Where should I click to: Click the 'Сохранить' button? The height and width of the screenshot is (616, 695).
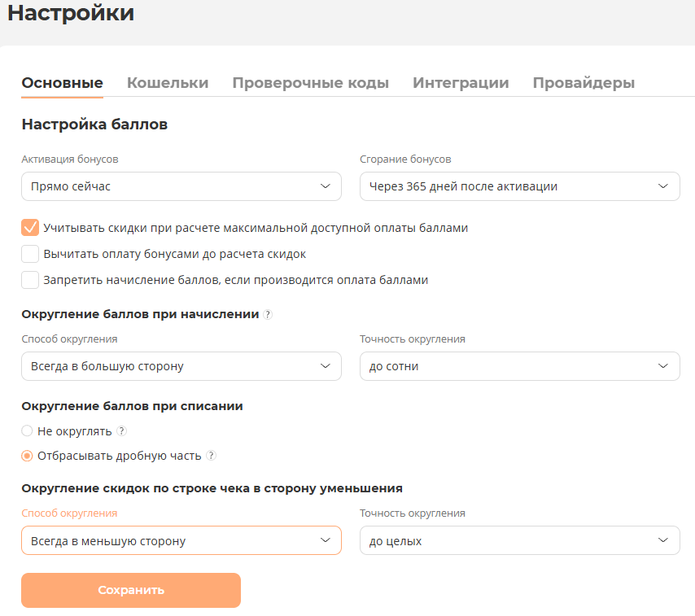coord(131,590)
